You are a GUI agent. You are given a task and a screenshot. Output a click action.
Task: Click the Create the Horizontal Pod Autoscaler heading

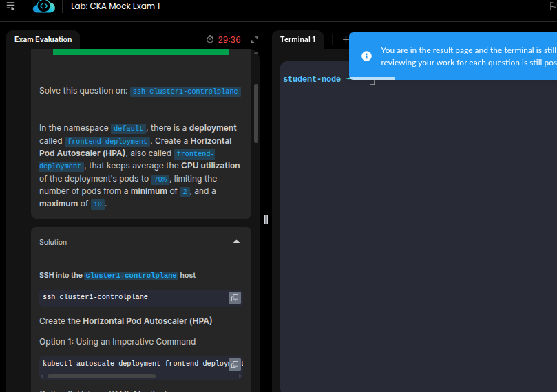click(126, 321)
